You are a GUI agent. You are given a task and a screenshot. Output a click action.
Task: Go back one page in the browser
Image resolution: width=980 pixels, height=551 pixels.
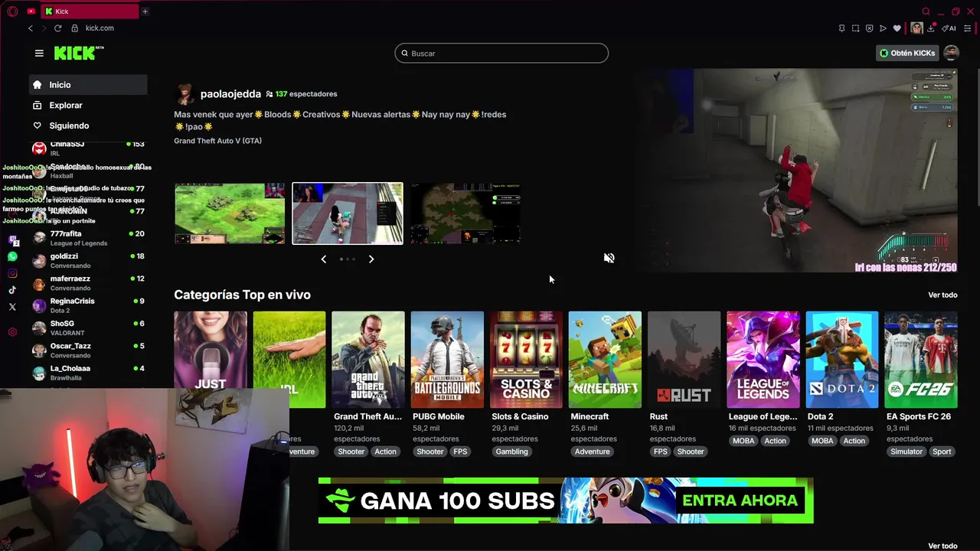tap(31, 28)
